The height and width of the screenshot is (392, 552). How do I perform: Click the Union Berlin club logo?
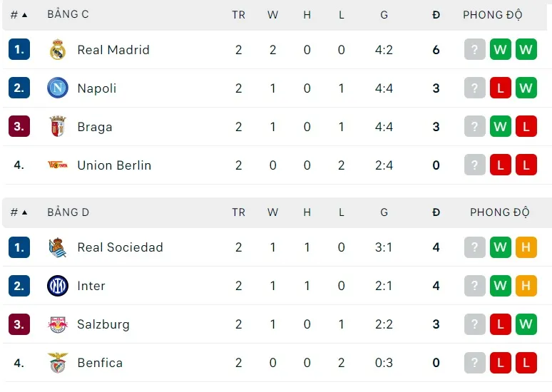click(58, 165)
